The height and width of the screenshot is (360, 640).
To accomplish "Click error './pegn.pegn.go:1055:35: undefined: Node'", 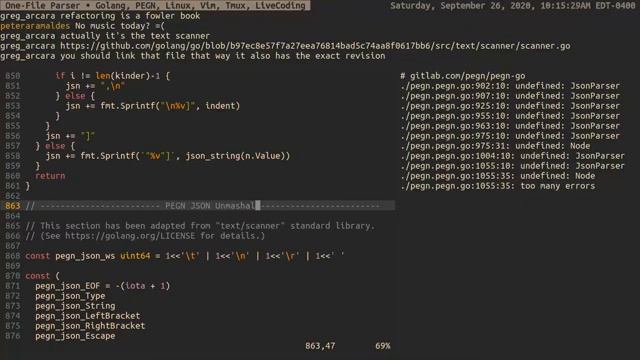I will pyautogui.click(x=498, y=176).
